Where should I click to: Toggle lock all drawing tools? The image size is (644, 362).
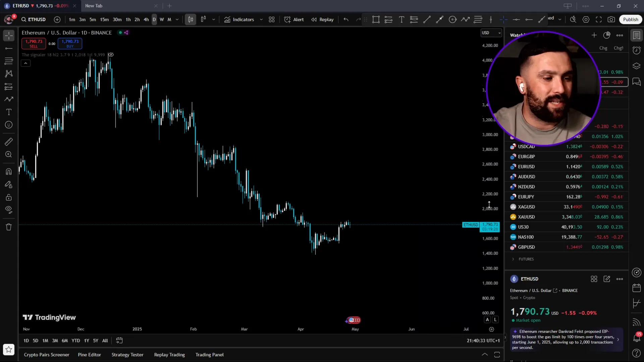pyautogui.click(x=9, y=197)
